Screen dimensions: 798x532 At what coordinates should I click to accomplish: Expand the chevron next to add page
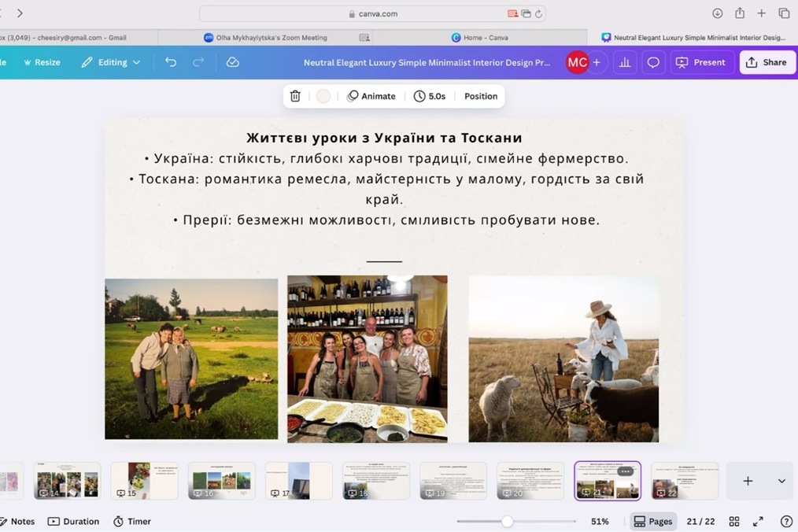[x=781, y=481]
